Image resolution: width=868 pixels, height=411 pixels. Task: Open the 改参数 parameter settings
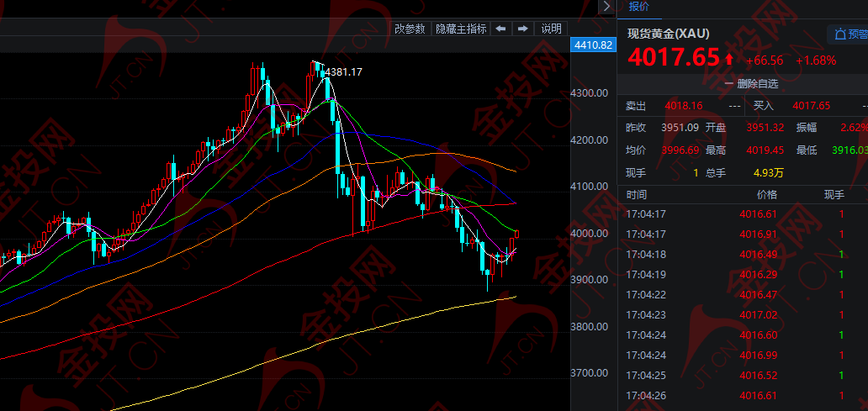pyautogui.click(x=410, y=29)
